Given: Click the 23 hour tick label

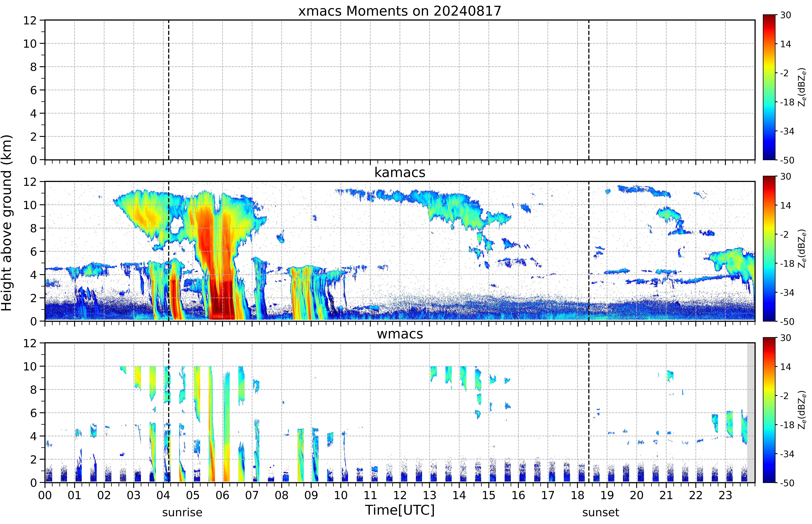Looking at the screenshot, I should point(725,495).
